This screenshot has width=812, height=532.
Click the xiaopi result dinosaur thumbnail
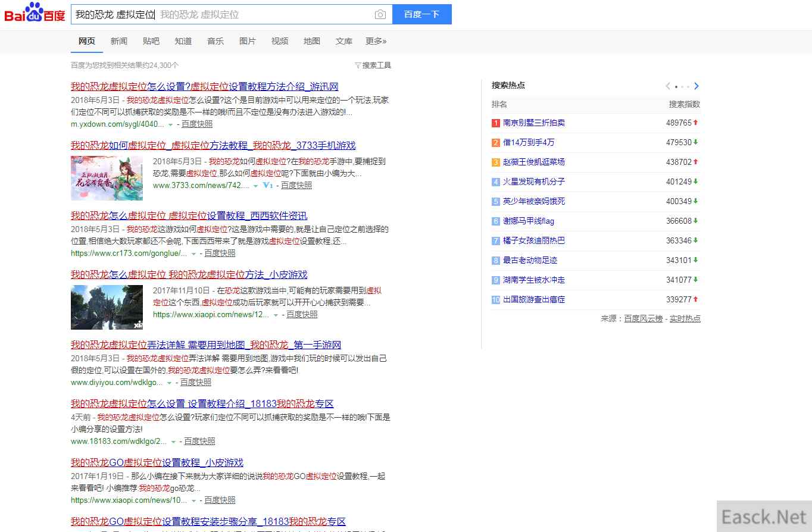(107, 307)
